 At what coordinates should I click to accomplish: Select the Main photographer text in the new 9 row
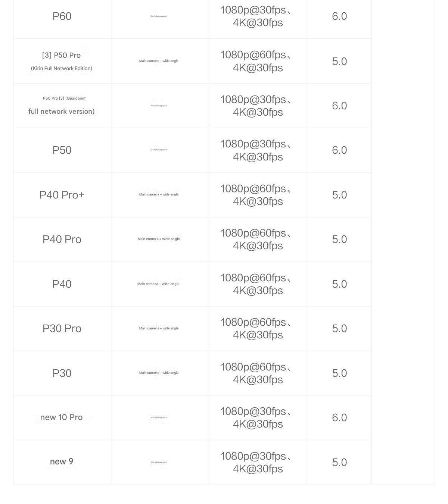159,462
